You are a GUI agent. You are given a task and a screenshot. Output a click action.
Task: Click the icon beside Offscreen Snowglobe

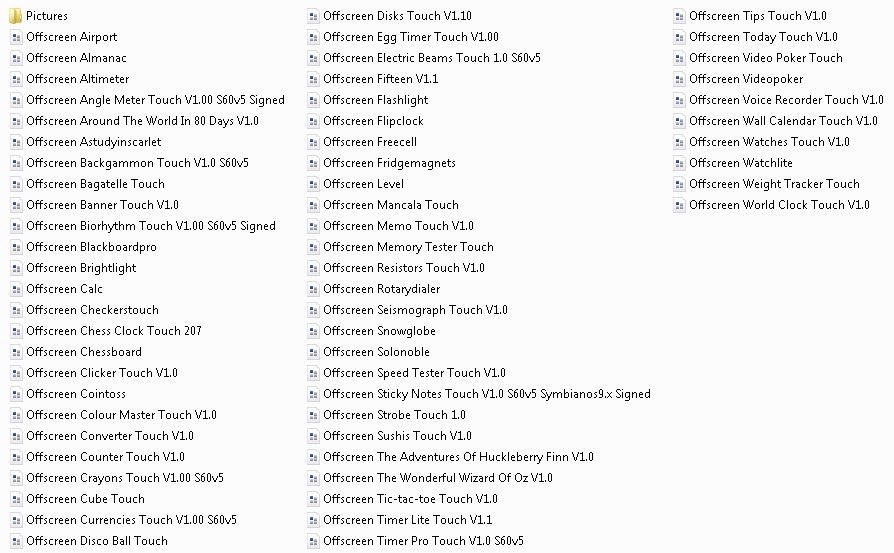pyautogui.click(x=313, y=331)
